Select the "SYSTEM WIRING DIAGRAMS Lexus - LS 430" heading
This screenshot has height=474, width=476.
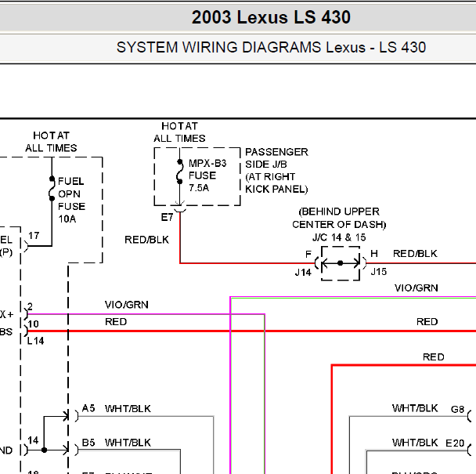coord(271,47)
